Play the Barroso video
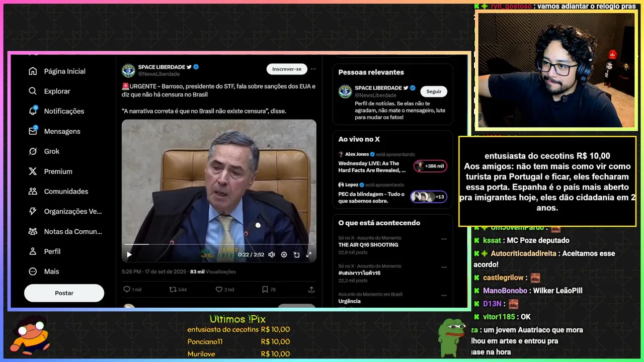Screen dimensions: 644x362 coord(129,254)
